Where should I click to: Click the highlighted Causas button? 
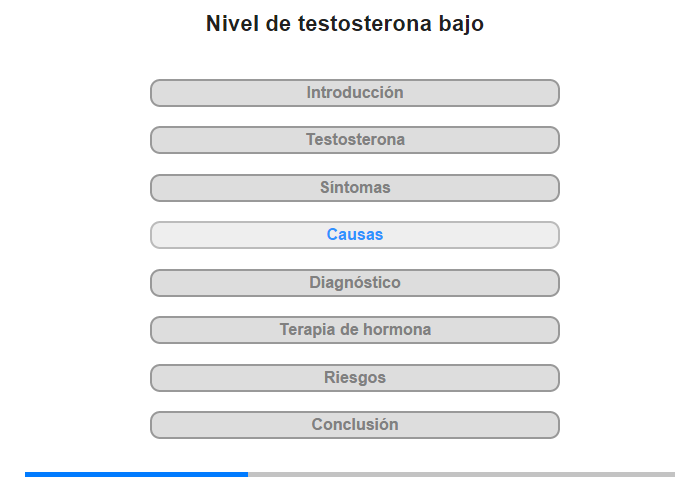pyautogui.click(x=355, y=235)
